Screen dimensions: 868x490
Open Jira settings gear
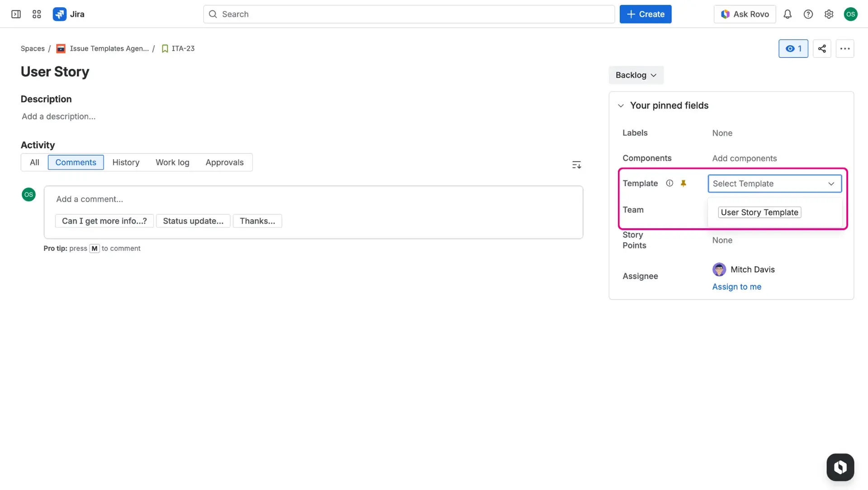click(829, 14)
